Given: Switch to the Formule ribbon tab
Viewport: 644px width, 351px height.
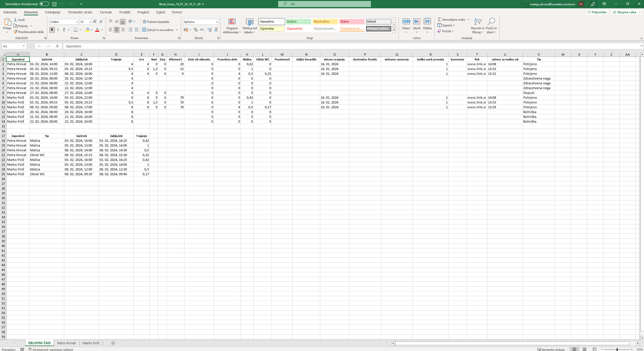Looking at the screenshot, I should pos(106,12).
